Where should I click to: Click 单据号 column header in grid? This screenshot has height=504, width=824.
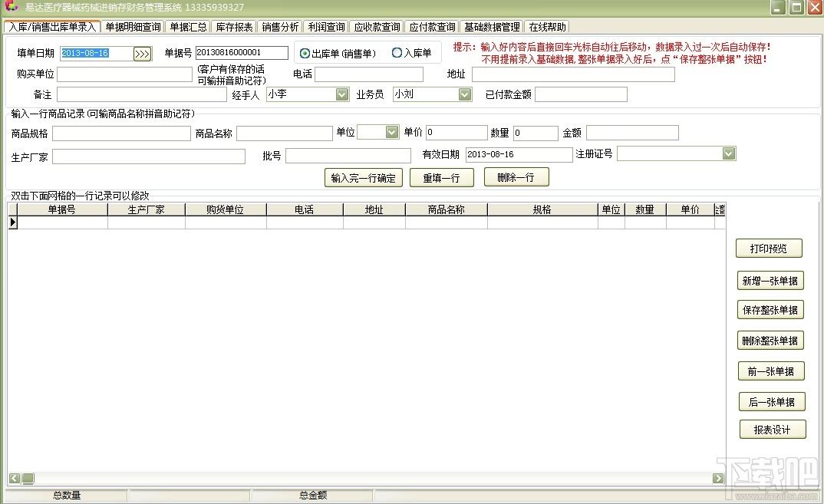click(x=62, y=209)
